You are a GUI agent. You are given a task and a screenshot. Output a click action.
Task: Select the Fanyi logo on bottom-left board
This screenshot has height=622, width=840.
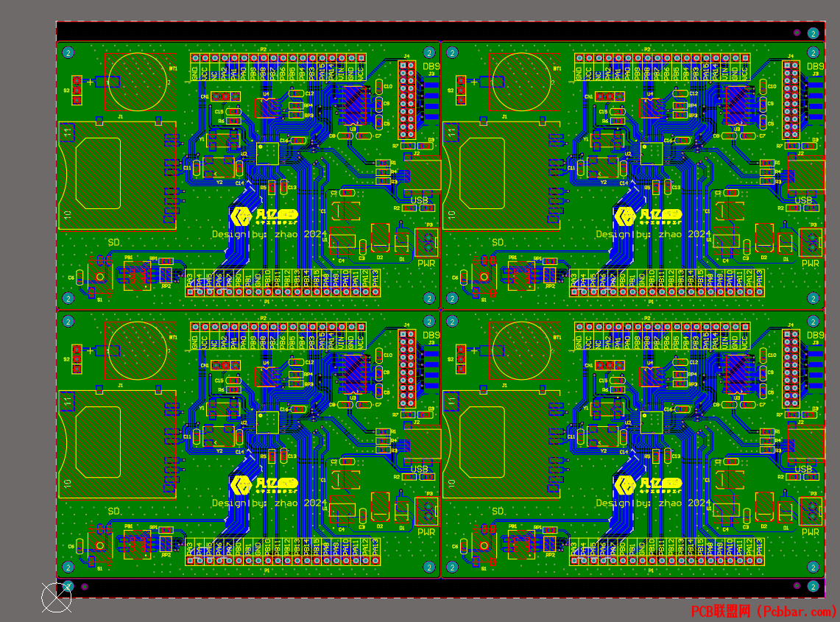click(x=264, y=485)
